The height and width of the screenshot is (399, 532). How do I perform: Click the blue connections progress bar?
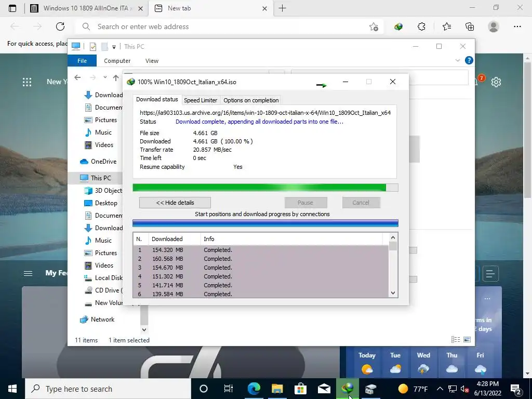coord(265,223)
